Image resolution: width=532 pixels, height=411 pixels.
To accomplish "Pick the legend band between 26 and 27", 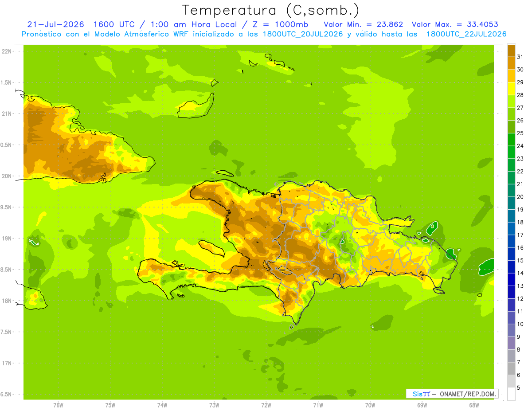I will pyautogui.click(x=511, y=114).
